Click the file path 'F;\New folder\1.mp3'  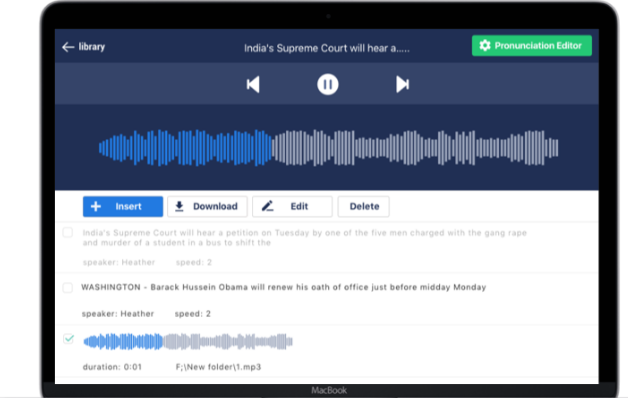pyautogui.click(x=218, y=367)
